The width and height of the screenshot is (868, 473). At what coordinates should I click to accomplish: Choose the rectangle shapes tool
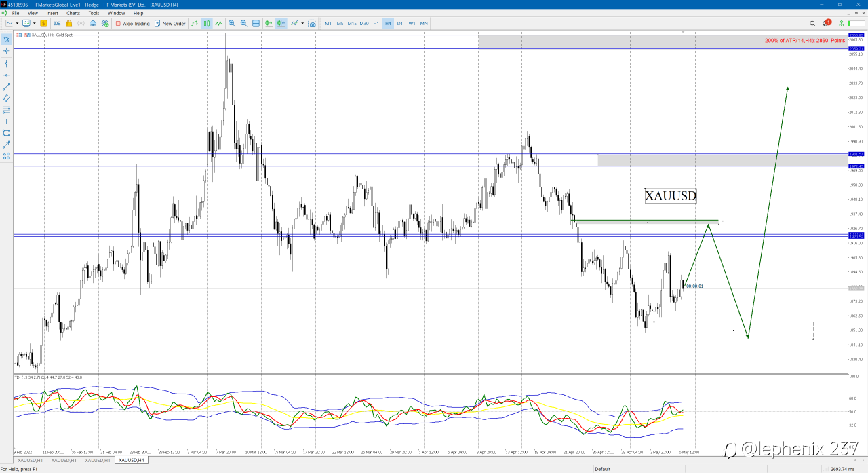click(6, 133)
